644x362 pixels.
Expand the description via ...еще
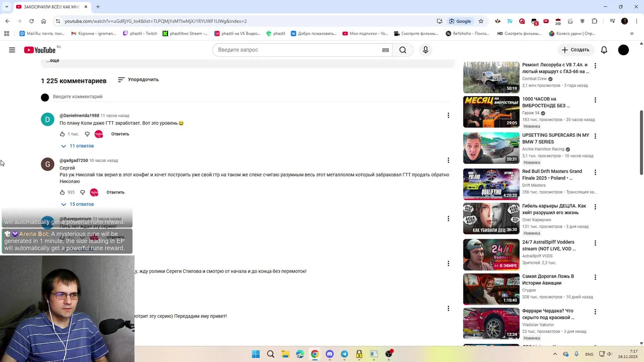(53, 60)
